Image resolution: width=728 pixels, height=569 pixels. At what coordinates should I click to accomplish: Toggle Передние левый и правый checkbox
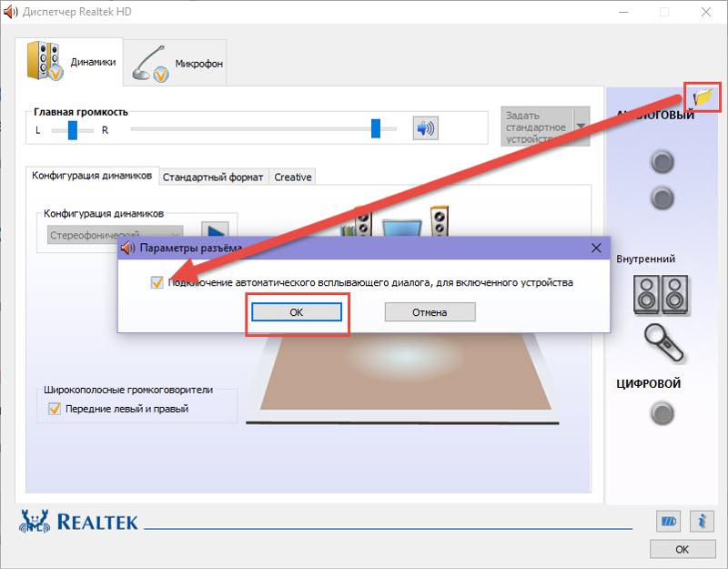coord(55,409)
